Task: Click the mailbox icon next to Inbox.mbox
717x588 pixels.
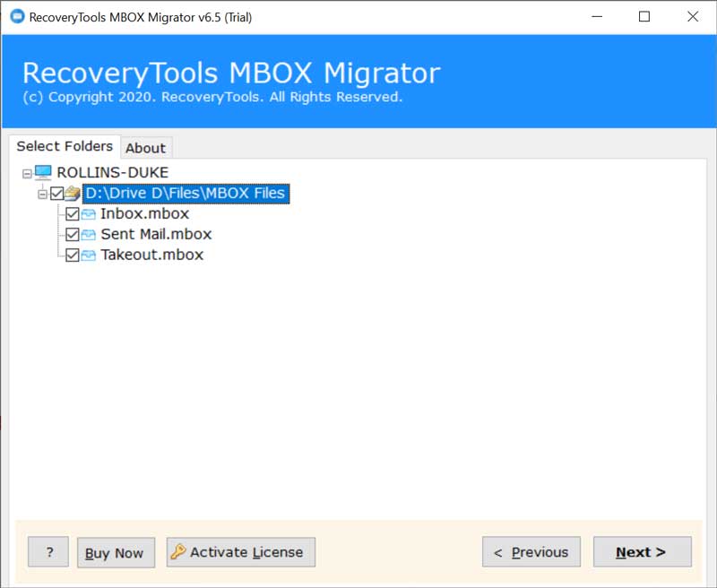Action: pyautogui.click(x=88, y=214)
